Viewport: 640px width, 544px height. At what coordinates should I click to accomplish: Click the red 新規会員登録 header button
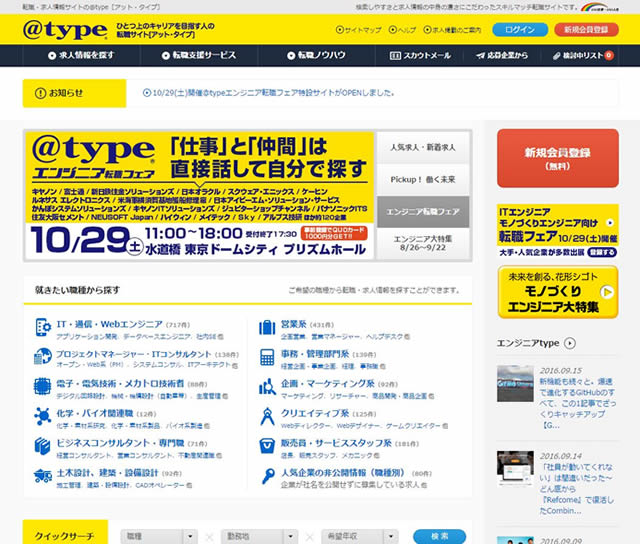586,29
